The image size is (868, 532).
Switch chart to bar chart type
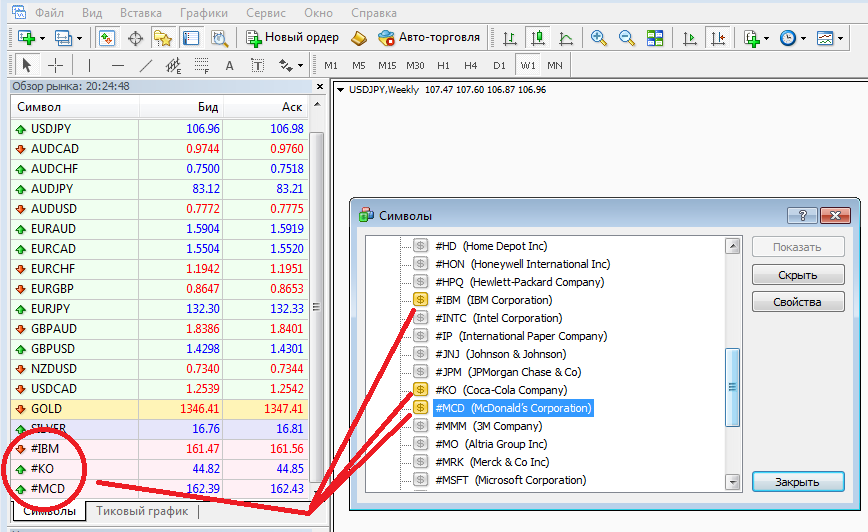click(x=509, y=38)
